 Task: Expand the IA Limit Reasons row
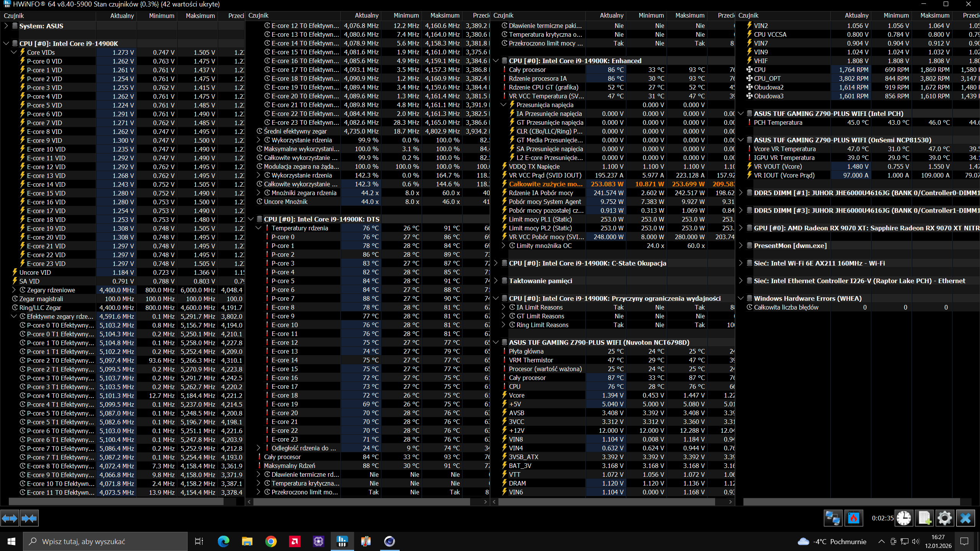[x=503, y=307]
